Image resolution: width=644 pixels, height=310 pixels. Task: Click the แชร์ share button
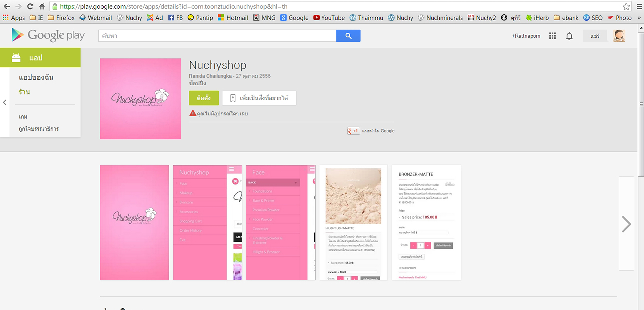coord(595,36)
